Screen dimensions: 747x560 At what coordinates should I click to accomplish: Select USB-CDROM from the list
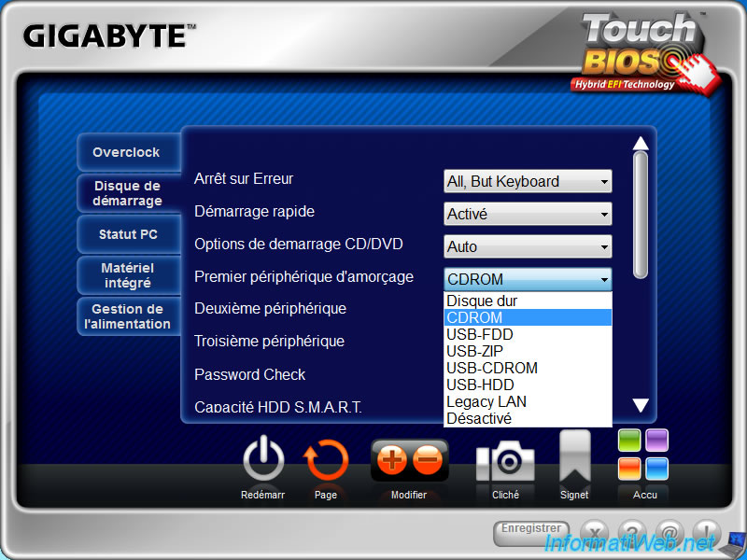(x=528, y=368)
